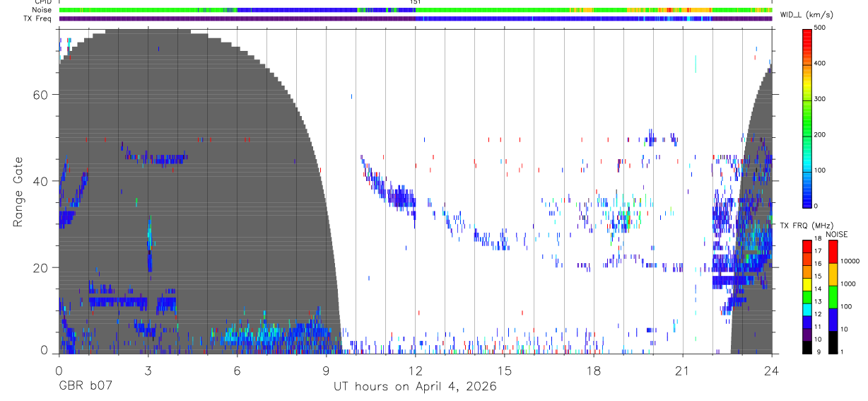Click the 'TX FRQ (MHz)' legend title
The image size is (868, 401).
806,226
